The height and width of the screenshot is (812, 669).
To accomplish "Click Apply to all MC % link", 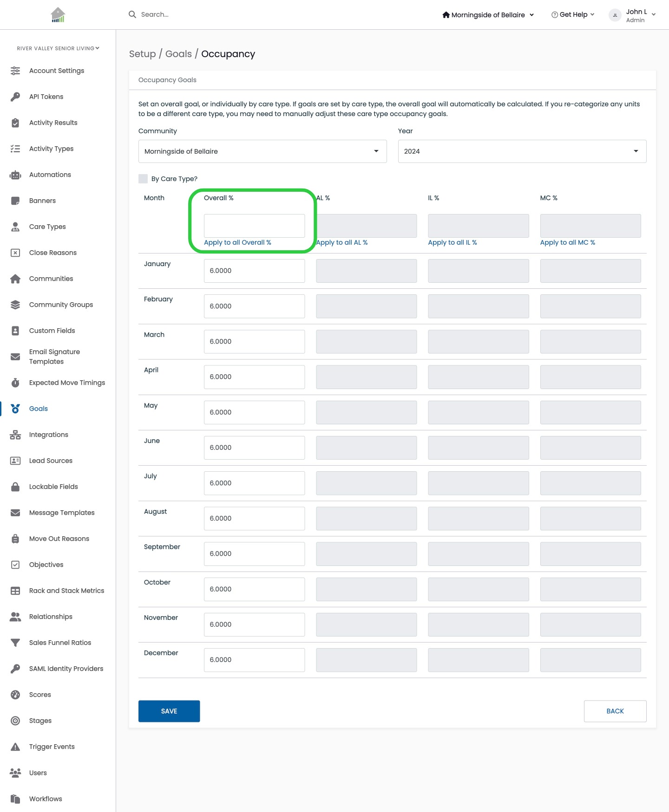I will click(x=568, y=242).
